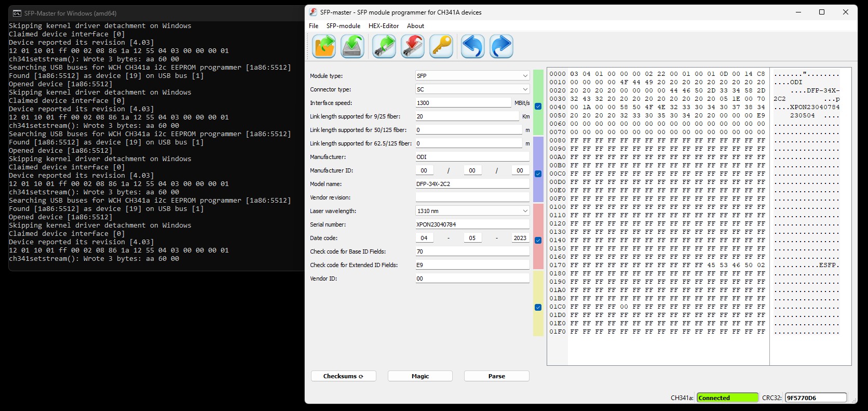This screenshot has width=868, height=411.
Task: Click the SFP-master app icon in title bar
Action: 313,12
